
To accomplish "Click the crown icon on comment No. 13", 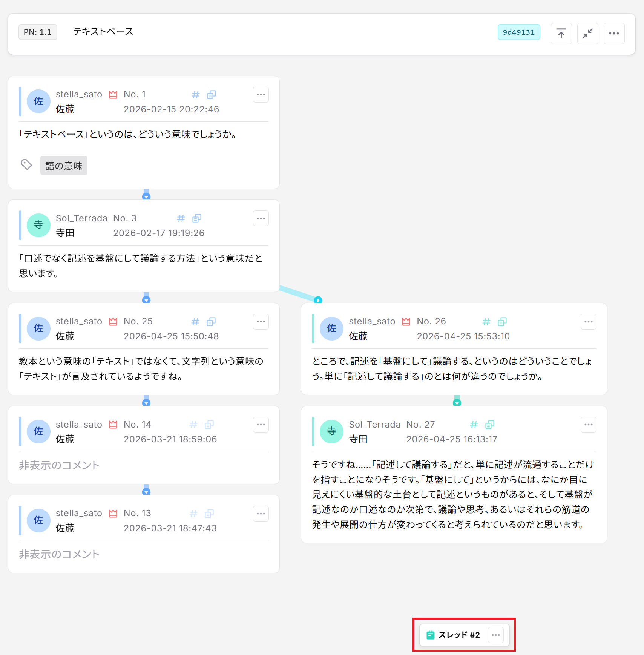I will click(x=113, y=513).
